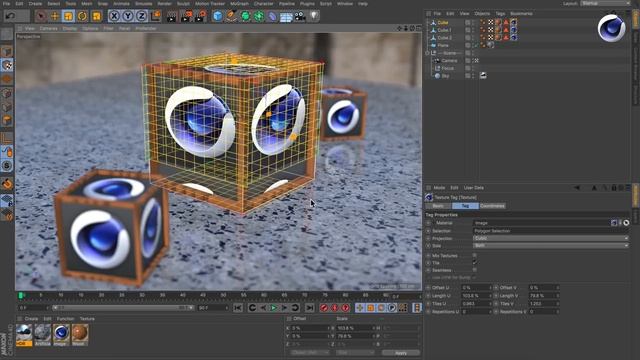This screenshot has height=360, width=640.
Task: Lock the Attribute Manager with lock icon
Action: pyautogui.click(x=613, y=188)
